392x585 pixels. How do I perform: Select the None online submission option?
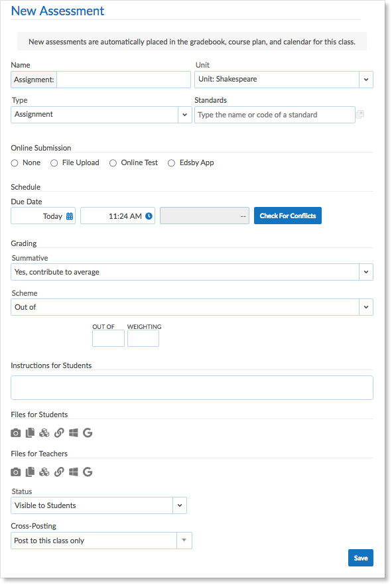coord(15,163)
